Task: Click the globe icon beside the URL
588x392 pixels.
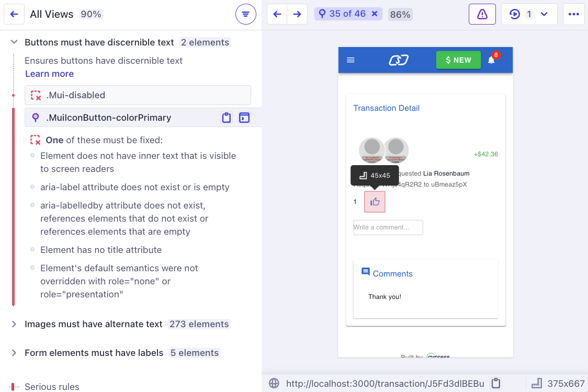Action: click(x=274, y=383)
